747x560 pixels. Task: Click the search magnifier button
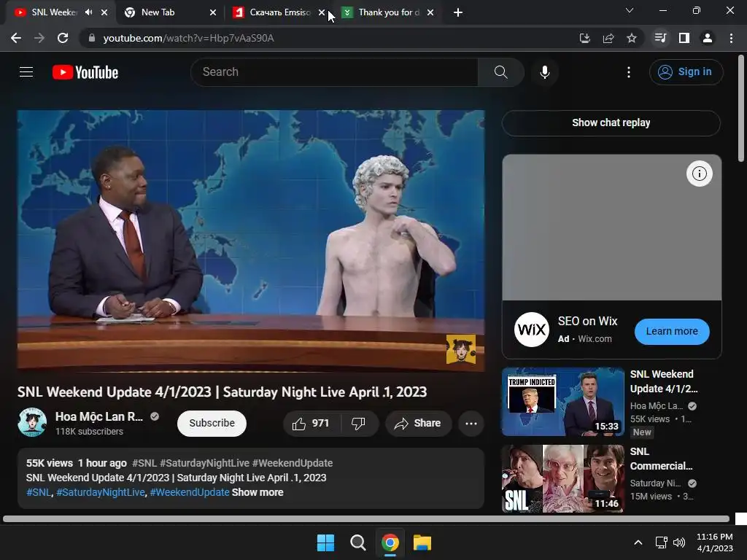coord(500,72)
